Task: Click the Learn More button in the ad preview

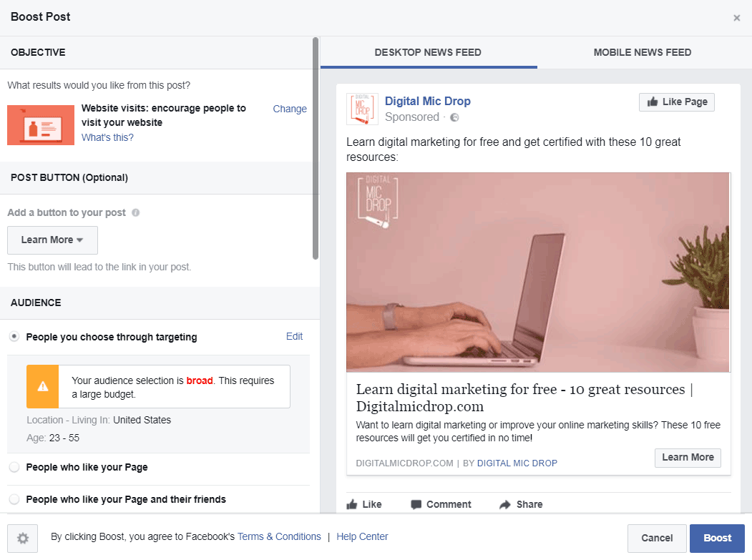Action: [688, 458]
